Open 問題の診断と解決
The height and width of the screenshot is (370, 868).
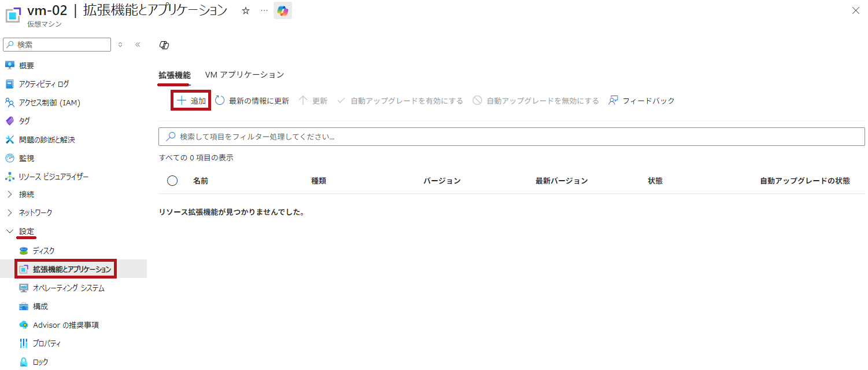(47, 140)
